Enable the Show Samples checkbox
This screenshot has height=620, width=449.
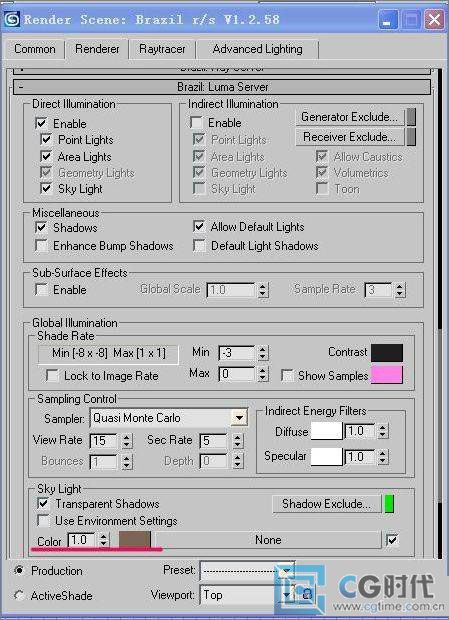coord(287,375)
